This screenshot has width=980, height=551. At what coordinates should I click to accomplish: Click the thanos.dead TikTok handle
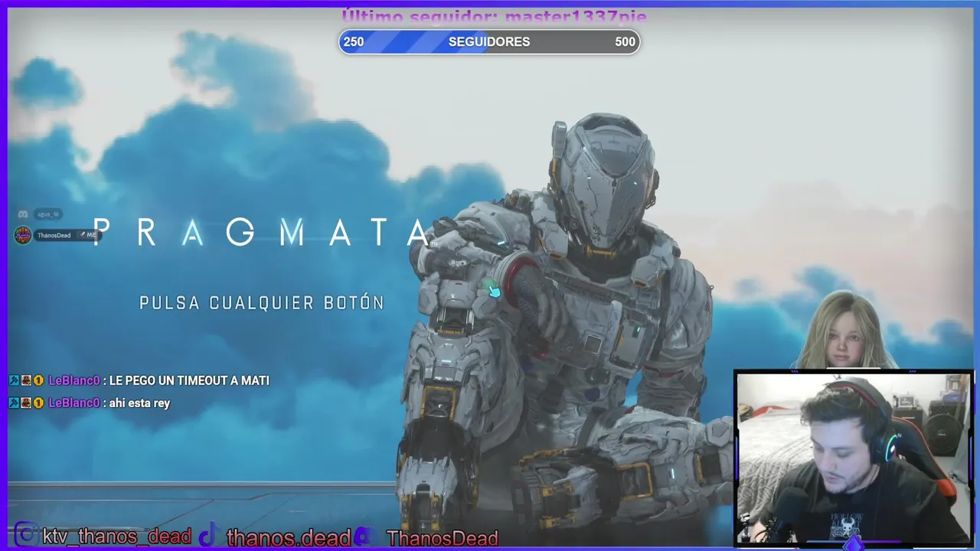pyautogui.click(x=289, y=537)
